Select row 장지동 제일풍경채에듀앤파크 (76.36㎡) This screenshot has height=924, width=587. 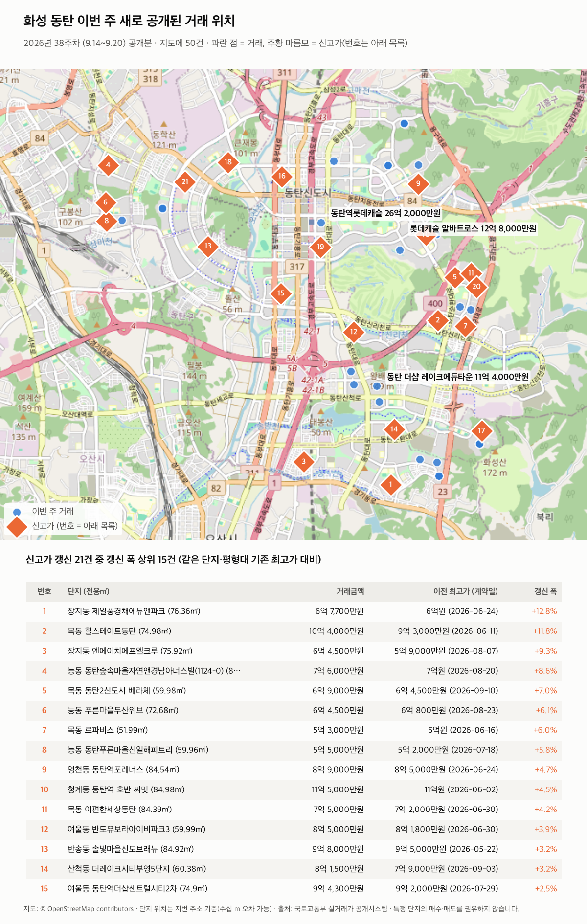tap(293, 611)
